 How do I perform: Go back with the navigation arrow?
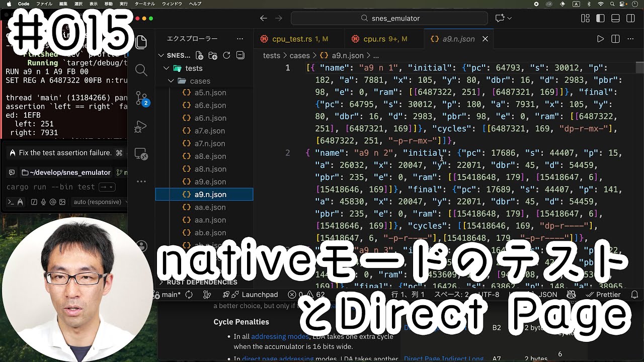coord(263,18)
